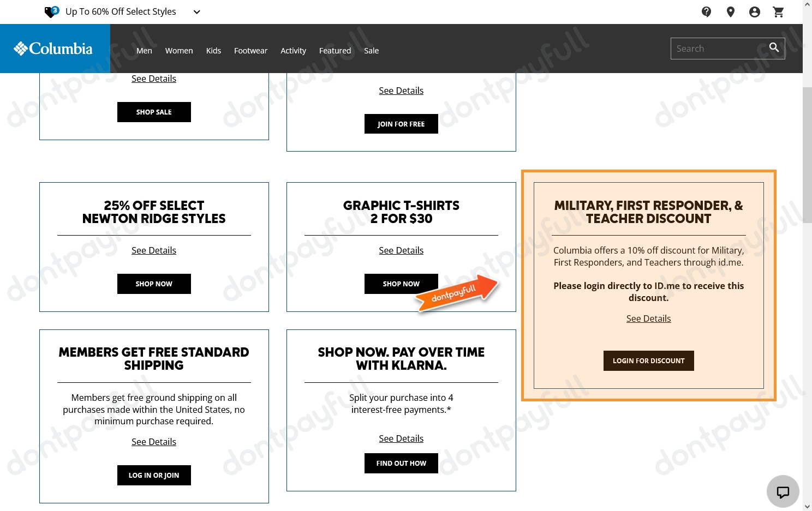The image size is (812, 511).
Task: Click LOG IN OR JOIN for free shipping
Action: click(x=154, y=475)
